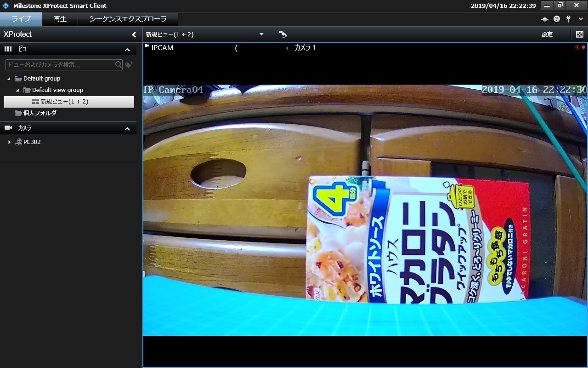Click the Milestone logo icon in title bar
The width and height of the screenshot is (588, 368).
click(x=6, y=6)
